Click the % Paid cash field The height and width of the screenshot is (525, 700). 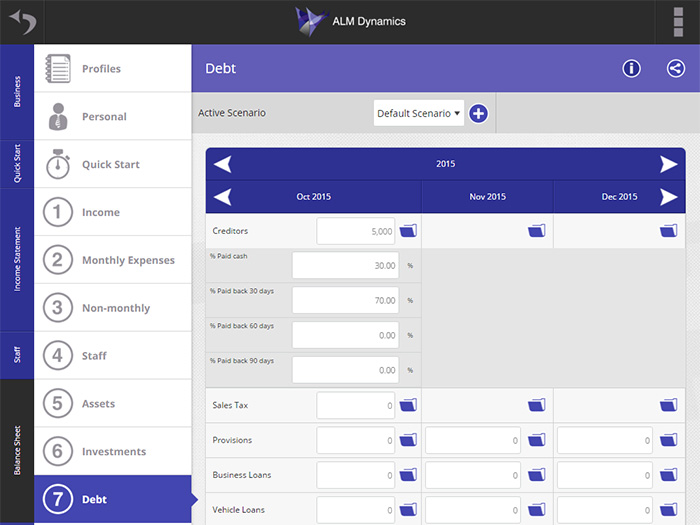345,265
